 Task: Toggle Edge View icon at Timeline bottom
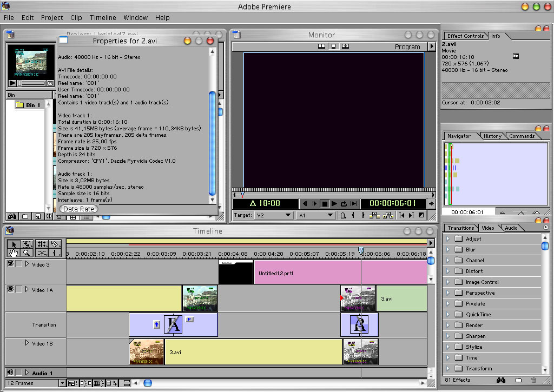98,383
